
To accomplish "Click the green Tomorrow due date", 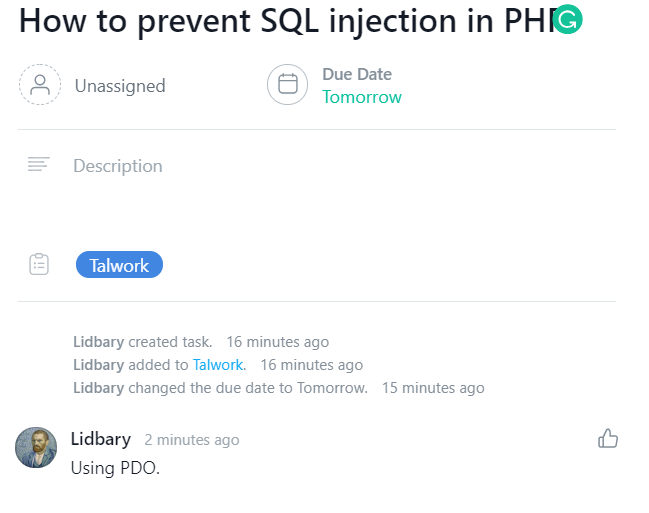I will point(361,97).
